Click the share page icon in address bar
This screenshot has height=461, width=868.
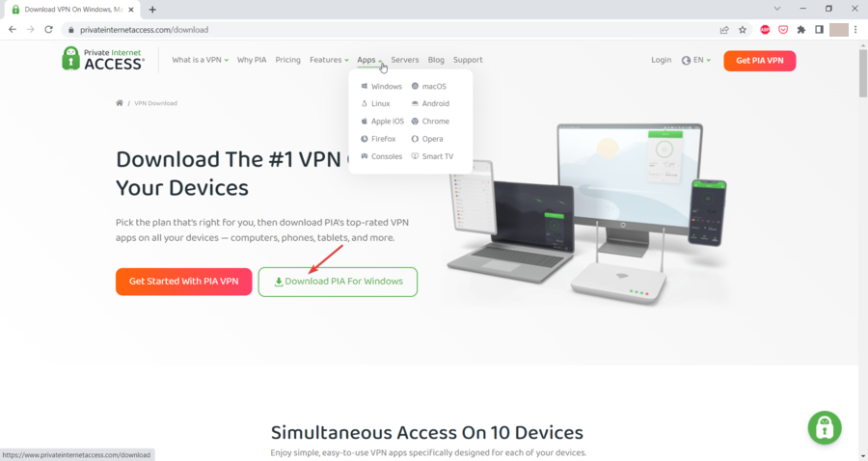click(x=724, y=30)
